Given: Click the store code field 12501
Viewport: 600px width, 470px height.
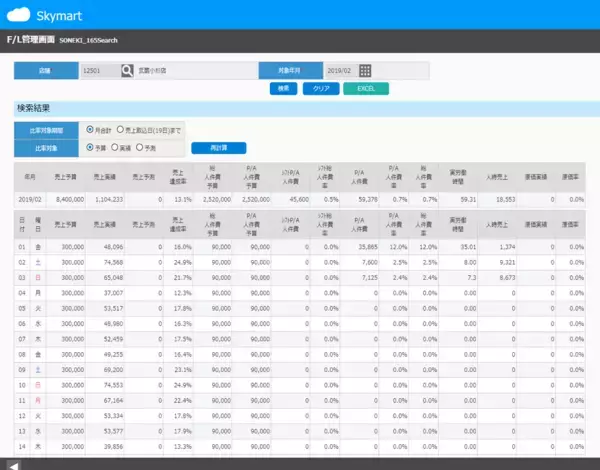Looking at the screenshot, I should click(98, 71).
